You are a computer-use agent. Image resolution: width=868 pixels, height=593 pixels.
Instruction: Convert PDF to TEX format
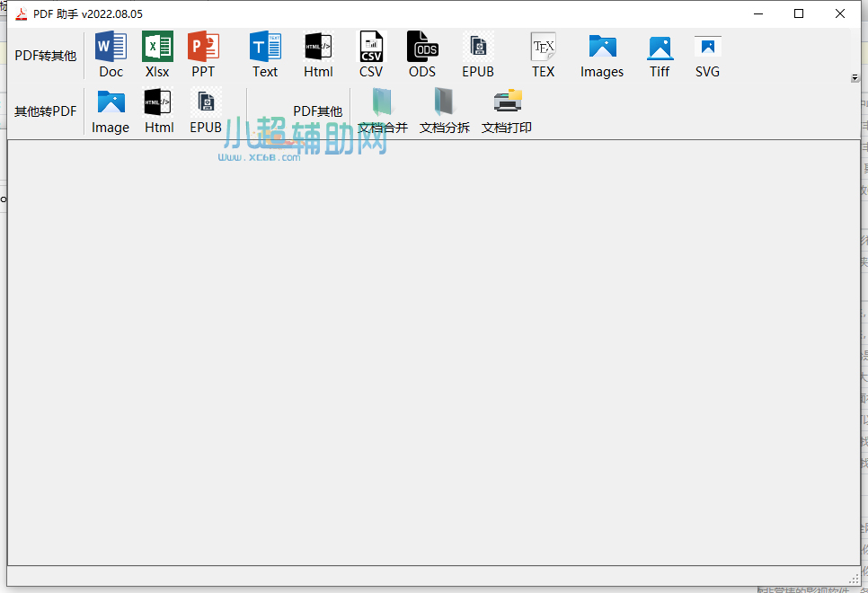pyautogui.click(x=543, y=55)
